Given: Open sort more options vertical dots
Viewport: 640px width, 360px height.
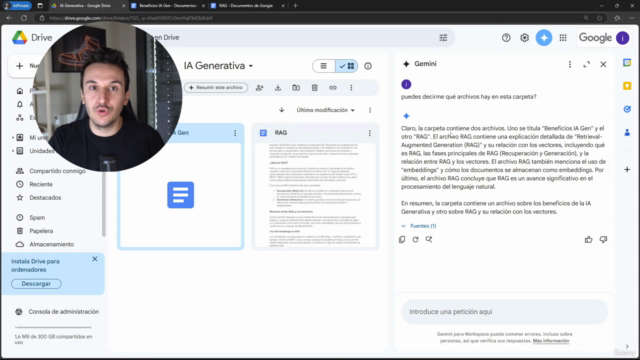Looking at the screenshot, I should (370, 110).
